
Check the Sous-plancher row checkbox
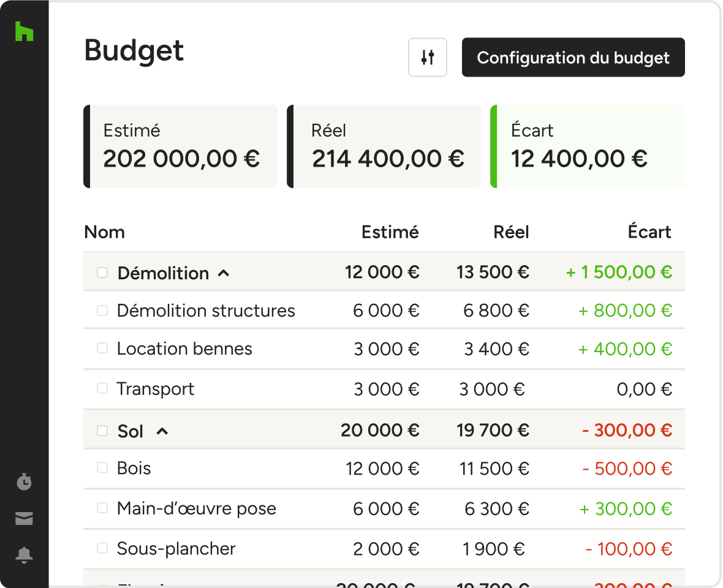pyautogui.click(x=102, y=548)
